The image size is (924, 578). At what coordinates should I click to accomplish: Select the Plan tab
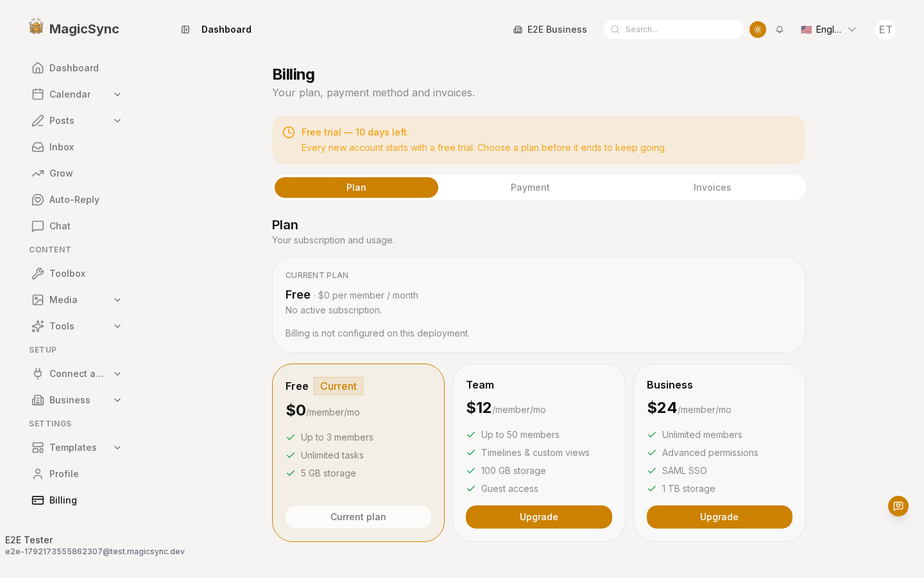[356, 188]
